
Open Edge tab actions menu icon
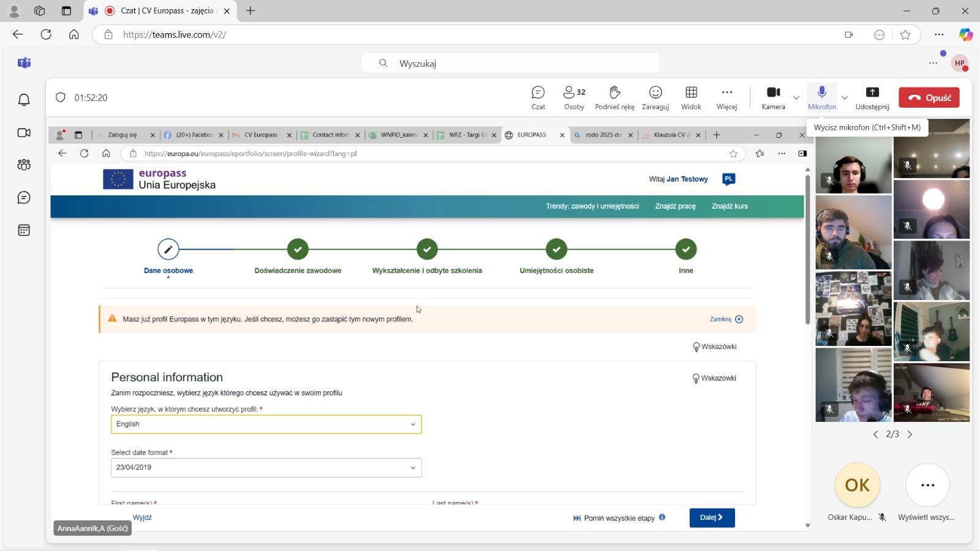tap(66, 10)
